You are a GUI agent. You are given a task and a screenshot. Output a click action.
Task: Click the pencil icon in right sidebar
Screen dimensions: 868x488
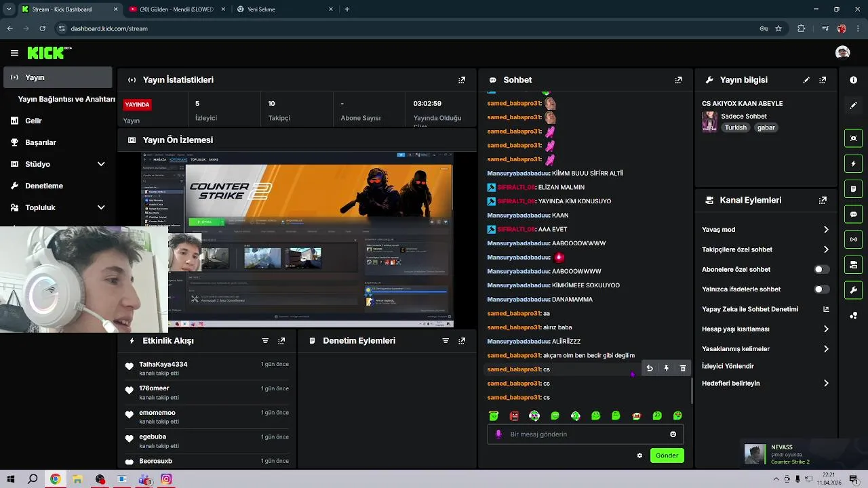(x=853, y=106)
